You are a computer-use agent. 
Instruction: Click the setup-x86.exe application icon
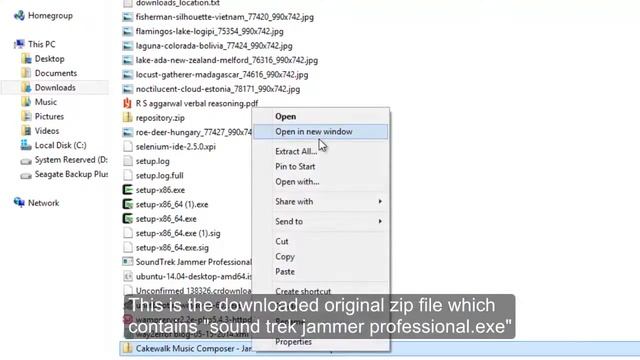click(128, 190)
